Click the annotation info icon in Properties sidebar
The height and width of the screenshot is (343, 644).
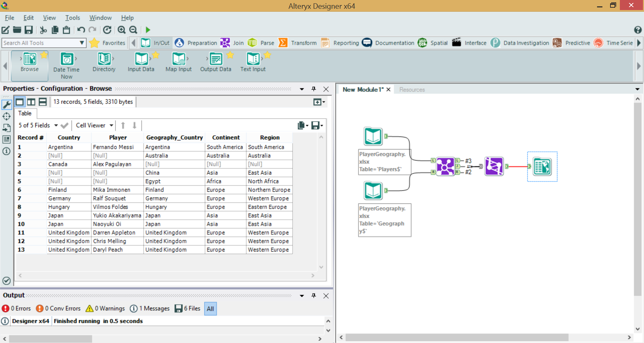coord(6,151)
